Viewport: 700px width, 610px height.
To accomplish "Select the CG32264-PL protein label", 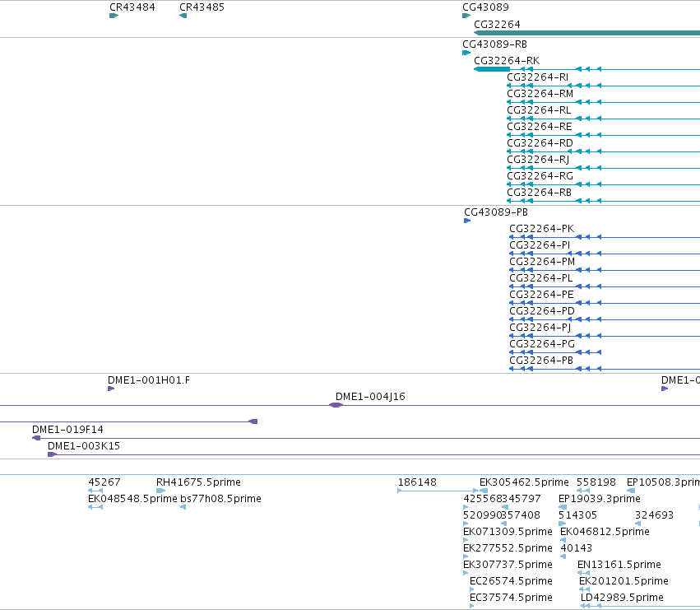I will (x=541, y=278).
